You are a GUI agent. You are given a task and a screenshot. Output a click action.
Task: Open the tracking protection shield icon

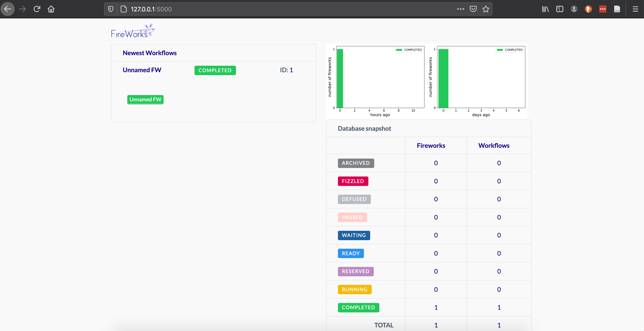point(111,9)
